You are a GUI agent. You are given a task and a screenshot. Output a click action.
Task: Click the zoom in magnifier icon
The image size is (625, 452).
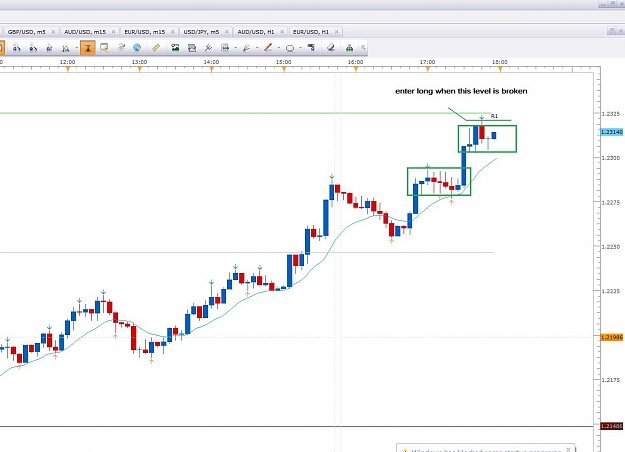pyautogui.click(x=16, y=48)
